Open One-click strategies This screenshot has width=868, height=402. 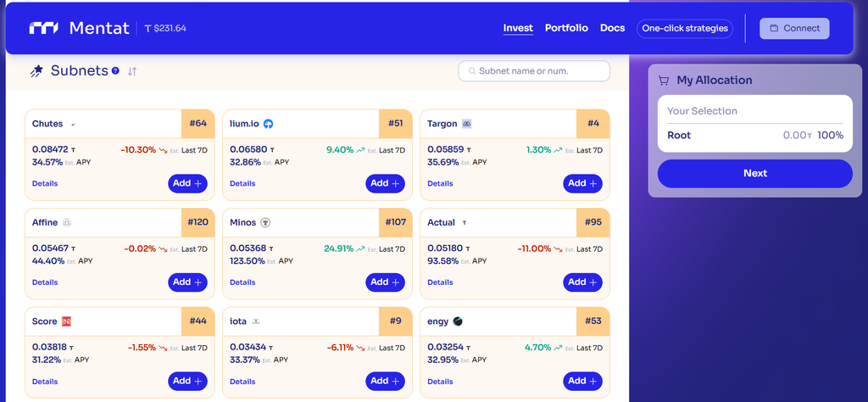point(685,29)
